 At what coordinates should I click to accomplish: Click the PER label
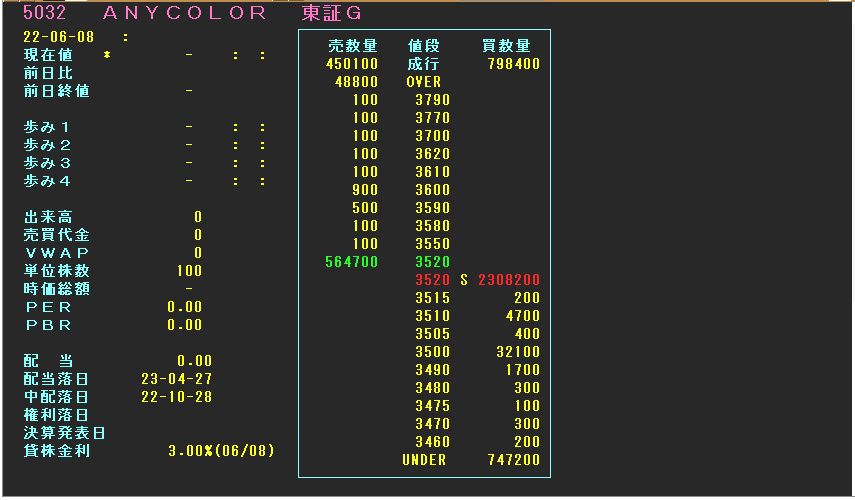click(x=49, y=307)
